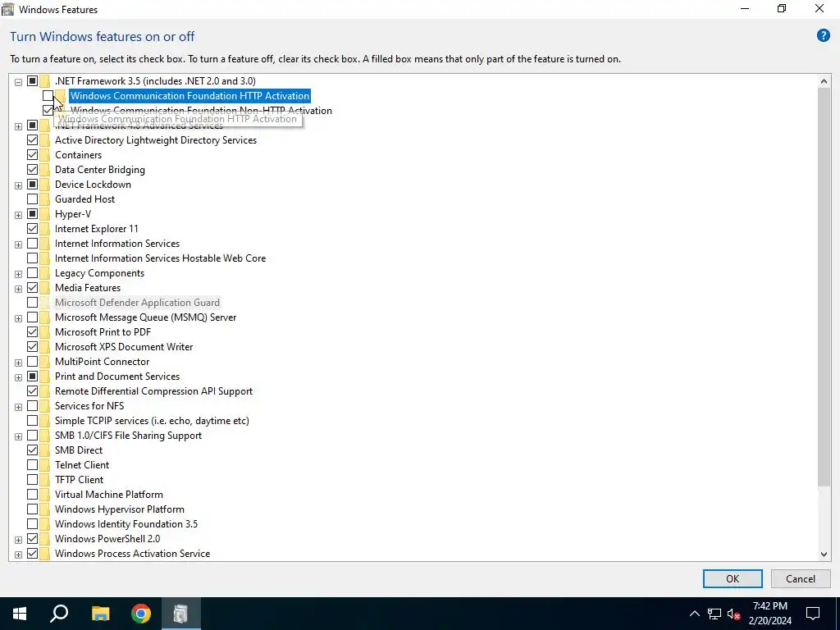Select Simple TCPIP services row

pyautogui.click(x=152, y=421)
